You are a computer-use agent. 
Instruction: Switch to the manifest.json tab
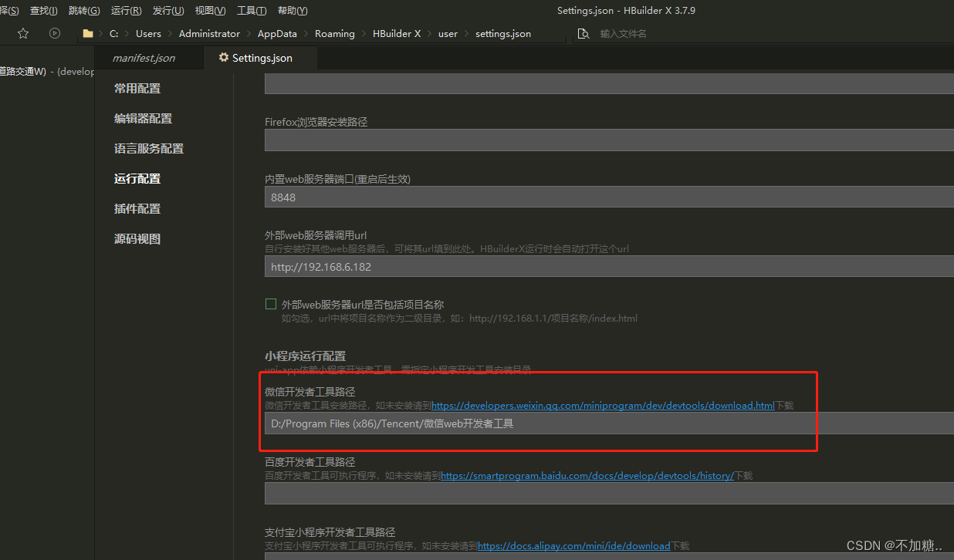pyautogui.click(x=144, y=58)
